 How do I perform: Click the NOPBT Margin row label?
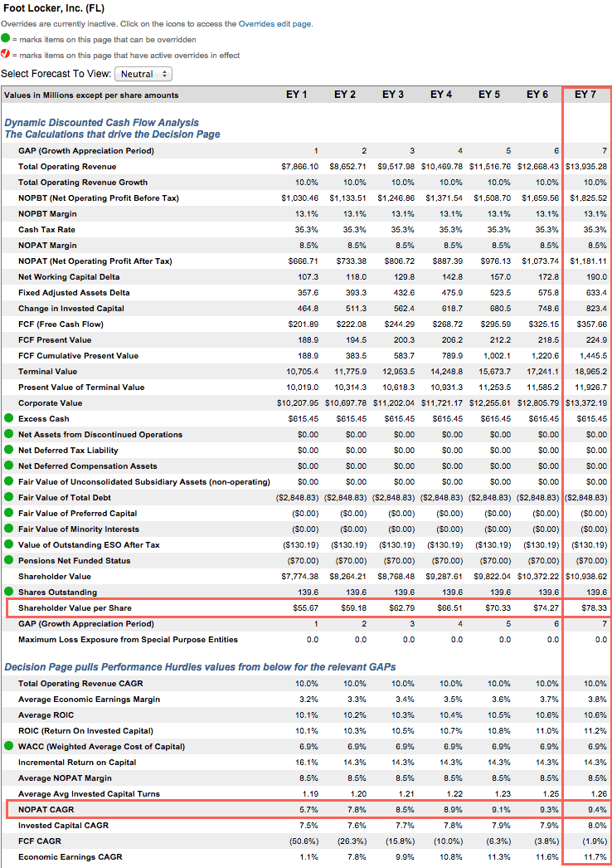(x=47, y=213)
